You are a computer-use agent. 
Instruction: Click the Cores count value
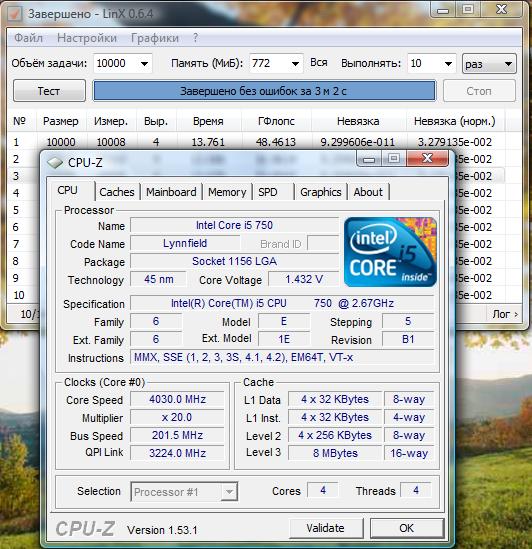coord(323,490)
